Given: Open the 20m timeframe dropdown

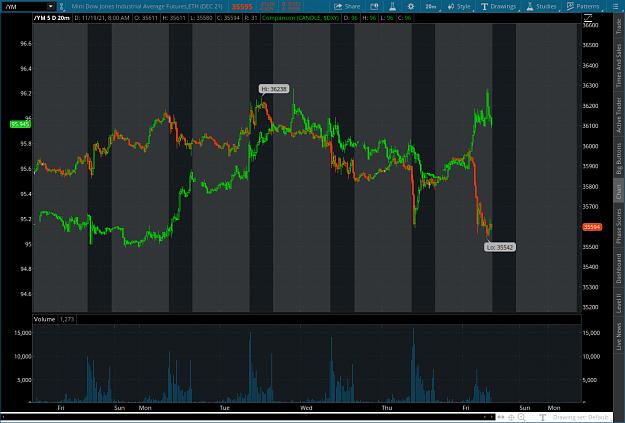Looking at the screenshot, I should (431, 6).
